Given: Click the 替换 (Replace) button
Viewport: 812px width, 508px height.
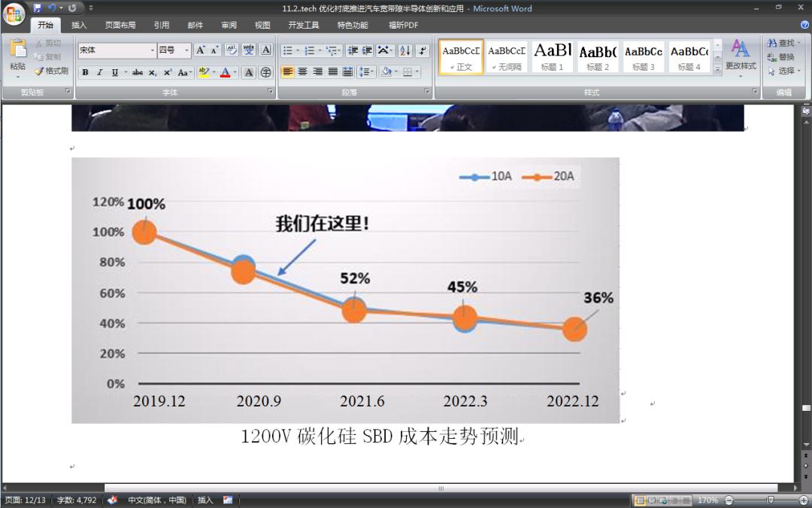Looking at the screenshot, I should (x=780, y=56).
